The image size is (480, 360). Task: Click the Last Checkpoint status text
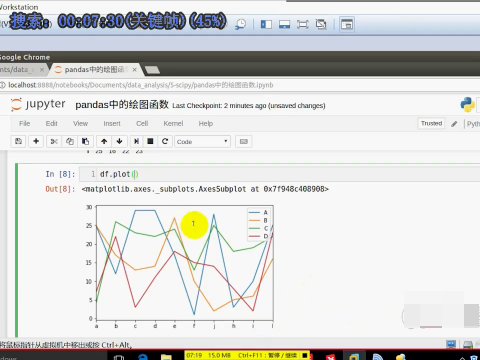point(249,106)
